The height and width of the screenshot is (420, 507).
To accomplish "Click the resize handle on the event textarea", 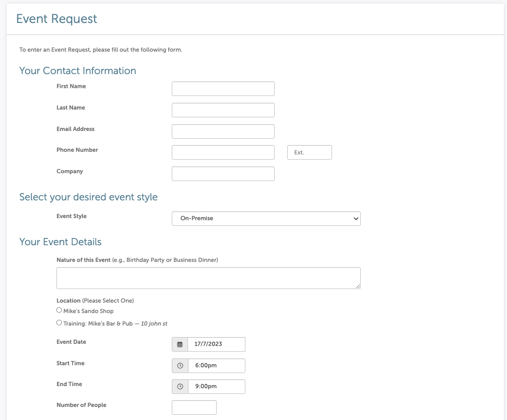I will (x=358, y=286).
